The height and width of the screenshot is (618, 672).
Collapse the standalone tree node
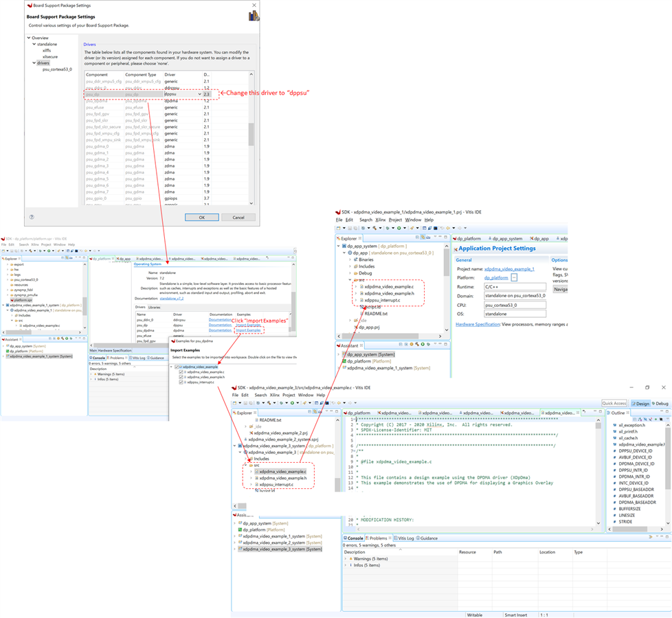coord(34,44)
